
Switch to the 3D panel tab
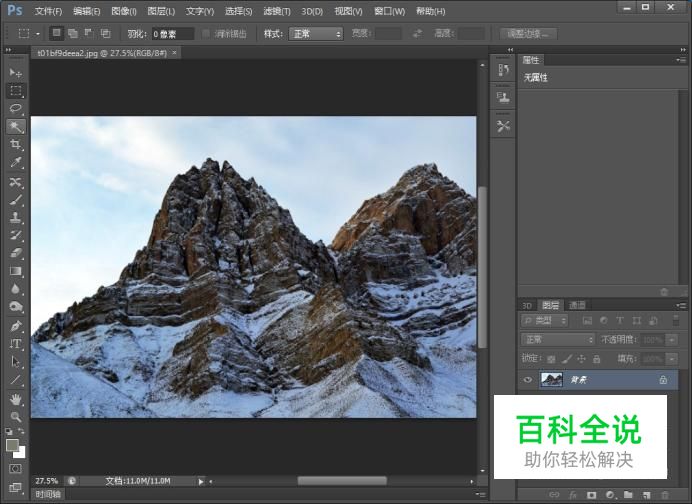click(x=527, y=305)
